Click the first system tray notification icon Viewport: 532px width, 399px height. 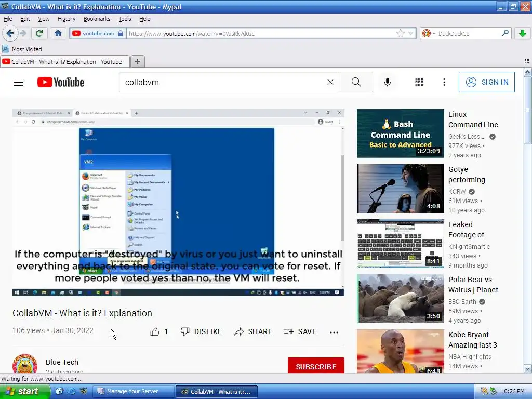click(x=484, y=392)
